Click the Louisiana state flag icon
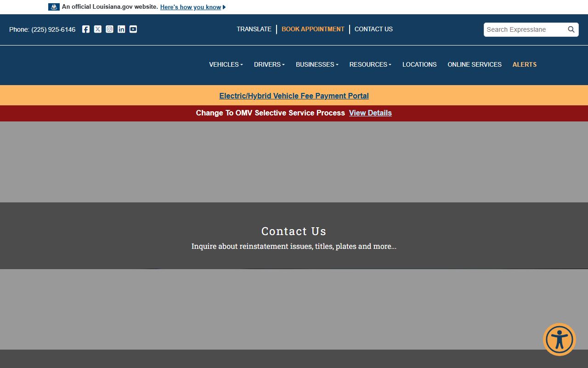Viewport: 588px width, 368px height. [x=54, y=7]
